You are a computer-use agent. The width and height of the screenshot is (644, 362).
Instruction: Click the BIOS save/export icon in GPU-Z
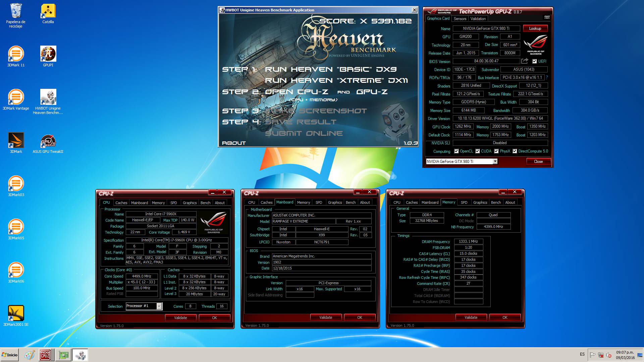(525, 61)
